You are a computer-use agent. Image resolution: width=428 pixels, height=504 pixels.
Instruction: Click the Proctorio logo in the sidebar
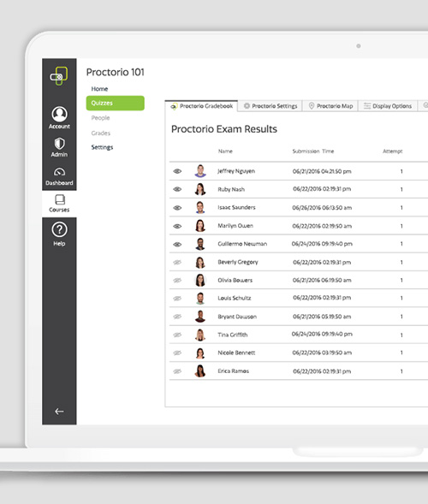(59, 76)
